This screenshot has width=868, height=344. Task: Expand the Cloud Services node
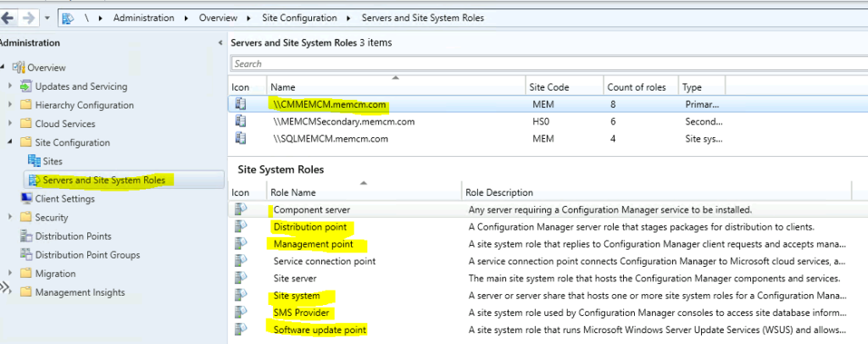tap(10, 124)
